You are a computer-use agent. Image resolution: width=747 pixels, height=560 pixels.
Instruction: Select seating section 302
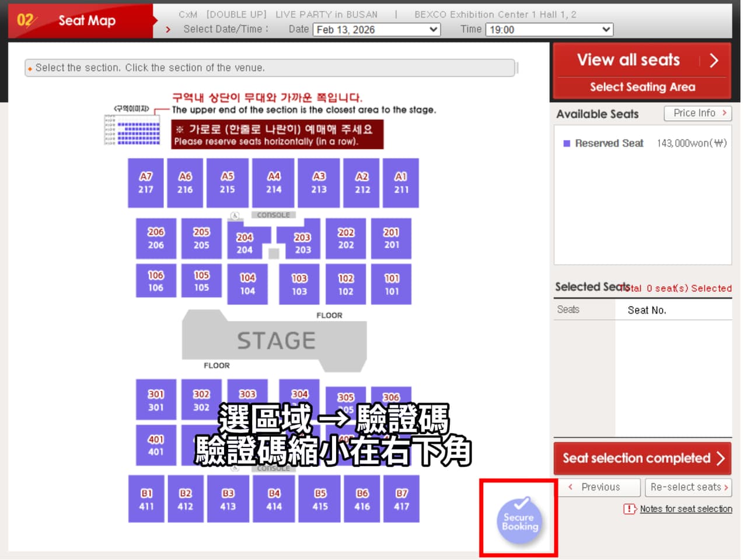(201, 400)
